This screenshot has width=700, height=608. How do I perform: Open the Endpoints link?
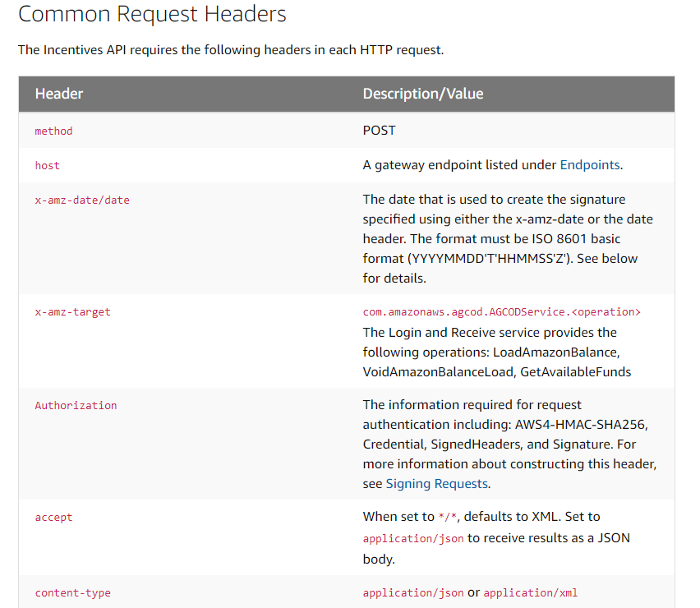(589, 165)
